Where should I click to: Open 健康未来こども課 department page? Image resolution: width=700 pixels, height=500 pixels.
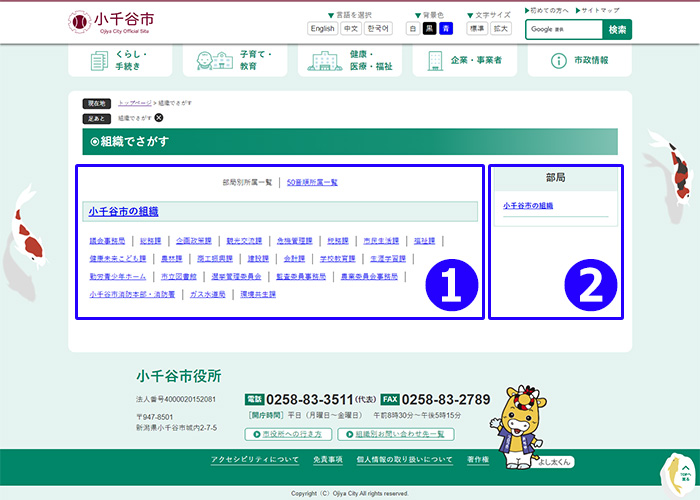118,258
